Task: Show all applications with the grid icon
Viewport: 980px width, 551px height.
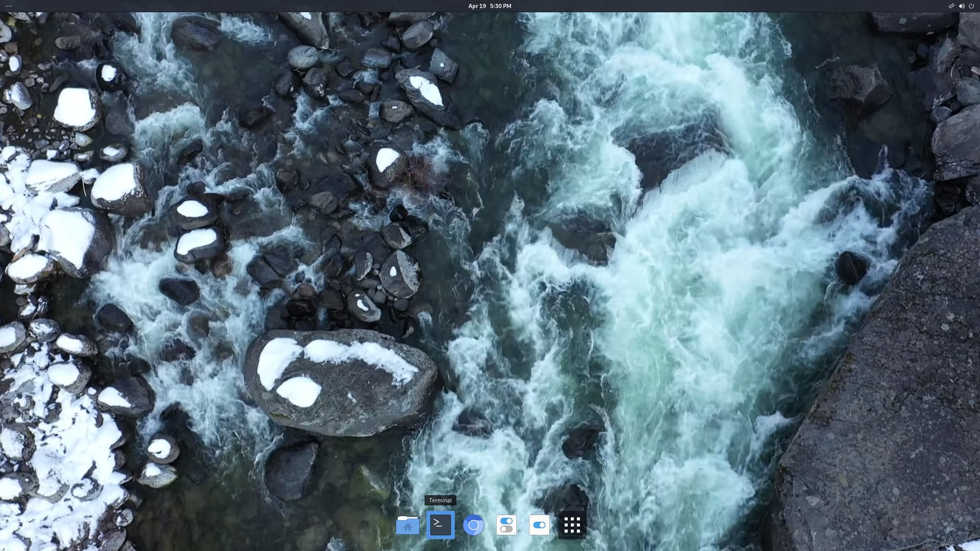Action: point(572,524)
